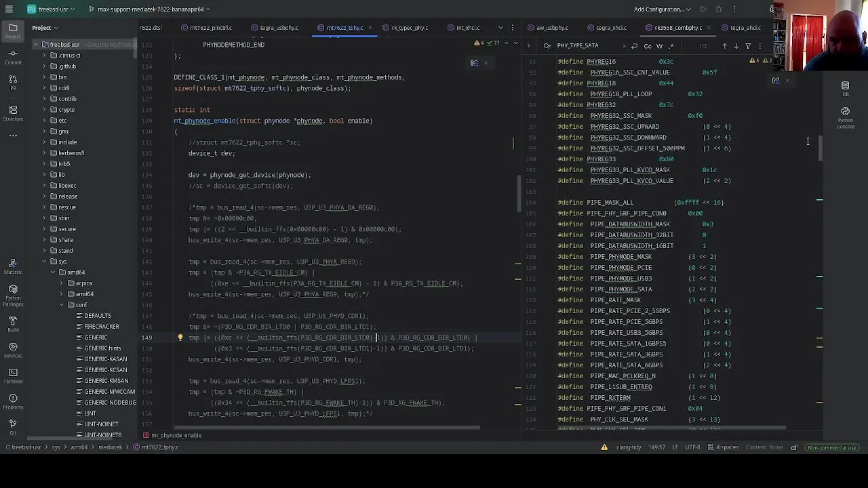The width and height of the screenshot is (868, 488).
Task: Open the git branch dropdown
Action: (x=150, y=9)
